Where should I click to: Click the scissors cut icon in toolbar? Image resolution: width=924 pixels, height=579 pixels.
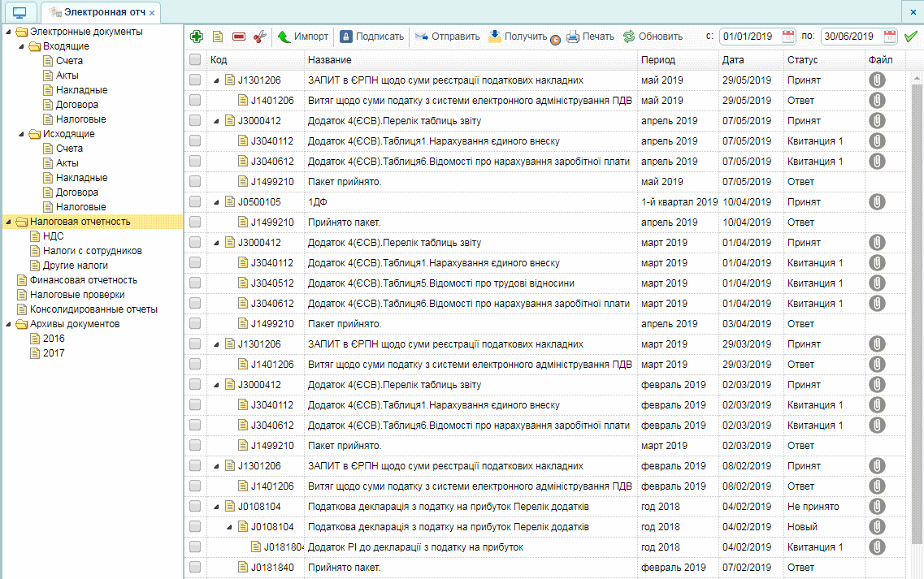coord(259,37)
